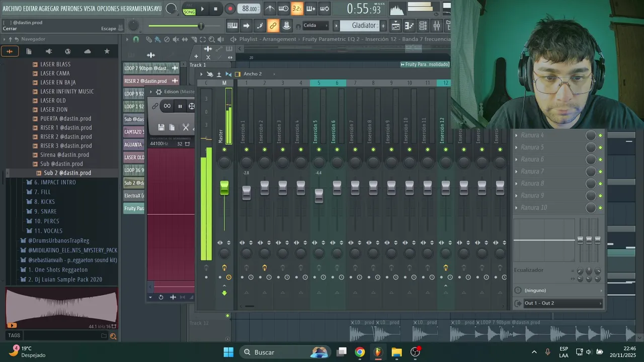Toggle Ranura 7 effect slot on/off
The width and height of the screenshot is (644, 362).
point(600,171)
